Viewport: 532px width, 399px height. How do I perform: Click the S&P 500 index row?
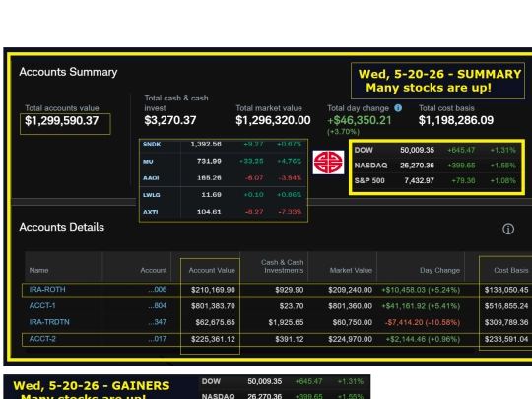tap(435, 181)
